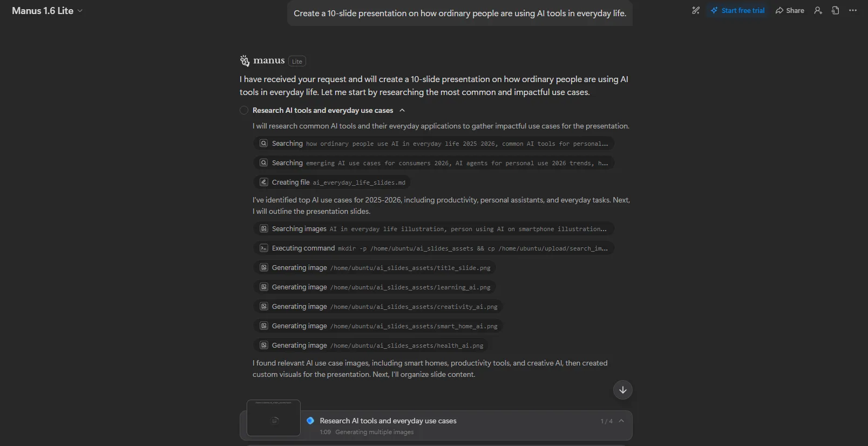Expand the 1/4 task progress chevron
The image size is (868, 446).
pyautogui.click(x=621, y=421)
